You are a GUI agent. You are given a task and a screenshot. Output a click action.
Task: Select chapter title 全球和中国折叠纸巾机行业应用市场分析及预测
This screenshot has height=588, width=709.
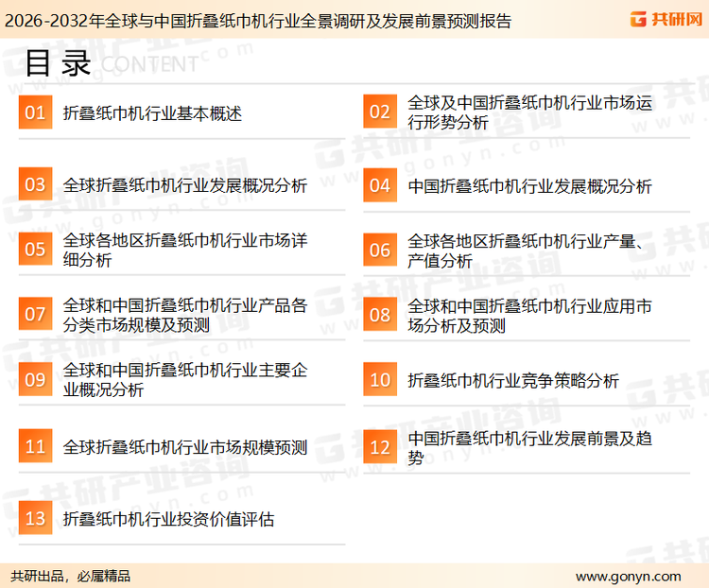click(x=530, y=316)
